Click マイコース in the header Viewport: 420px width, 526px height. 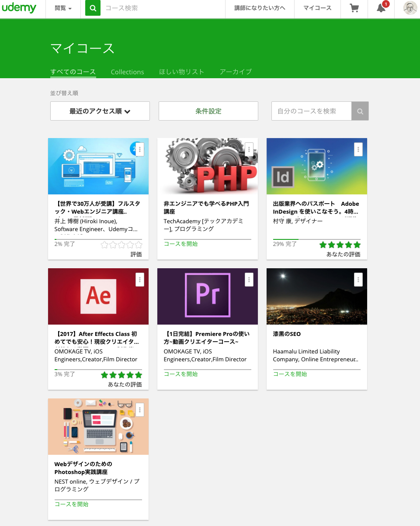[x=317, y=8]
